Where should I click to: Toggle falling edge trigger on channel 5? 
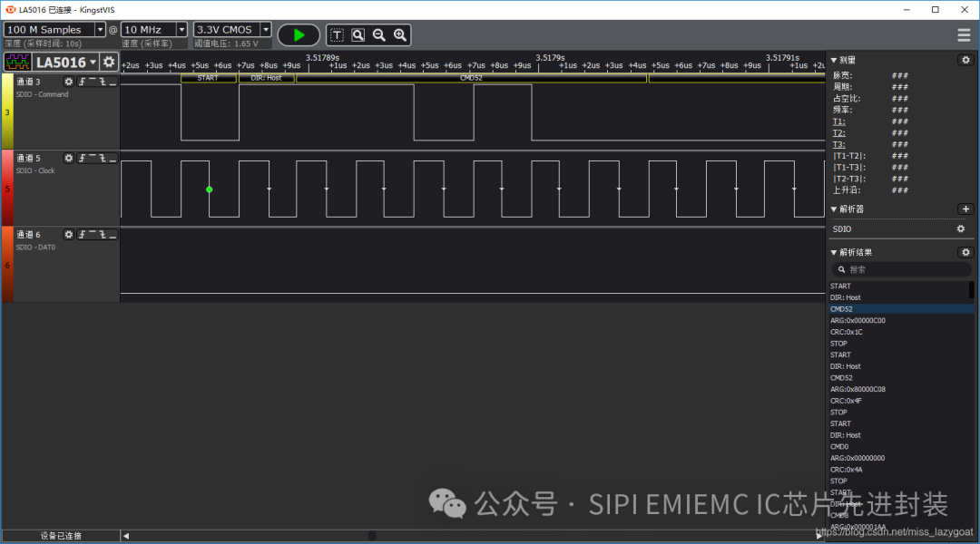tap(103, 158)
